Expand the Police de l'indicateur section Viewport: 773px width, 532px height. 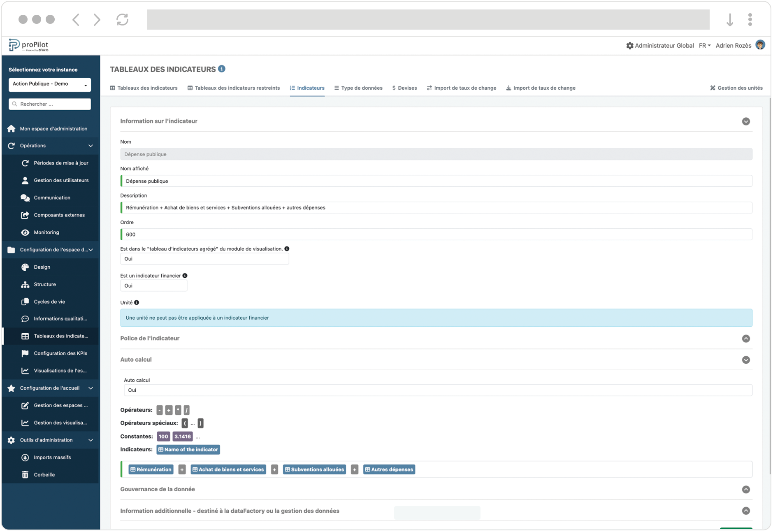(x=745, y=339)
